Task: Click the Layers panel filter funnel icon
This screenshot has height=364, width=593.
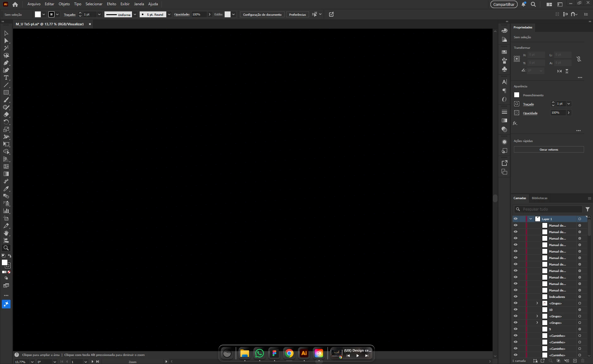Action: coord(587,209)
